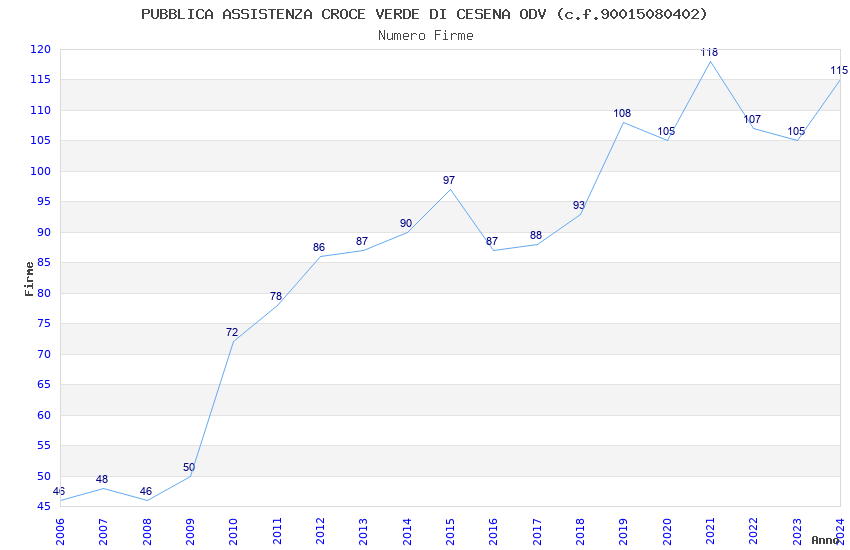Click the y-axis tick label 85
This screenshot has height=550, width=850.
(x=44, y=263)
